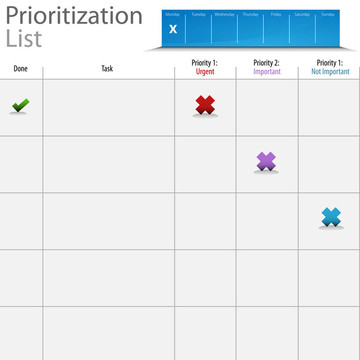Click the Done column header
The image size is (360, 360).
point(21,69)
